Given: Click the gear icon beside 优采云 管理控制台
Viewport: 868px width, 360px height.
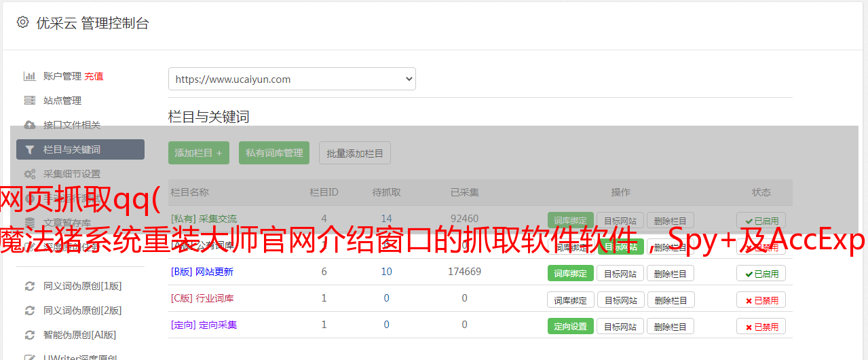Looking at the screenshot, I should pos(22,22).
